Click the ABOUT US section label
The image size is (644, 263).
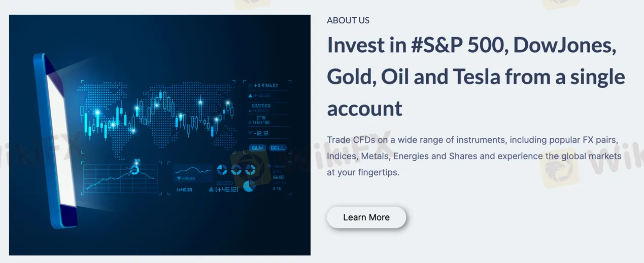[348, 20]
